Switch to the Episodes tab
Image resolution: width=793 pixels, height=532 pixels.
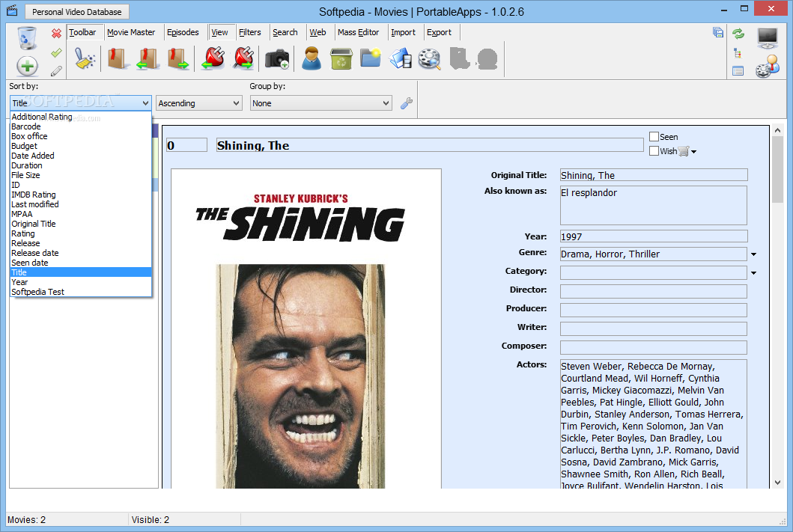coord(183,32)
